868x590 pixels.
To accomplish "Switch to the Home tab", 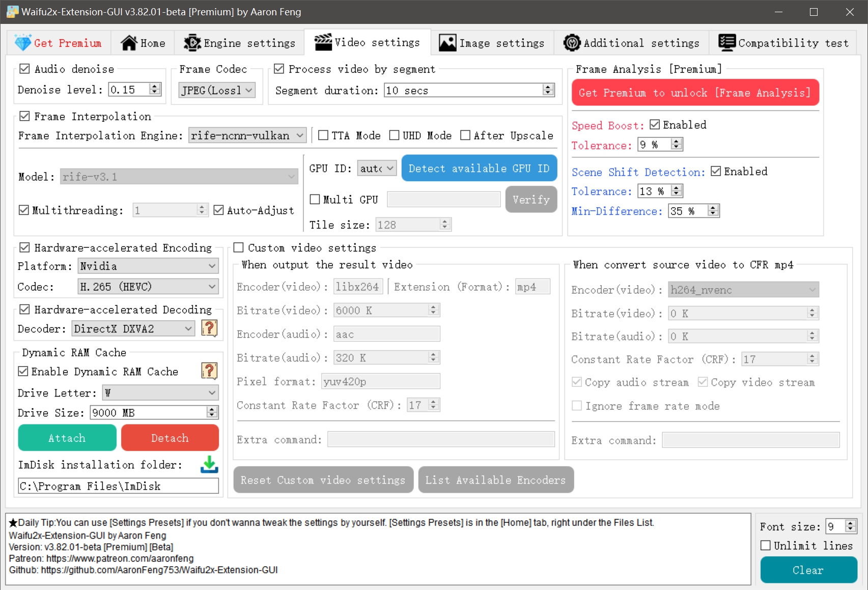I will point(143,43).
